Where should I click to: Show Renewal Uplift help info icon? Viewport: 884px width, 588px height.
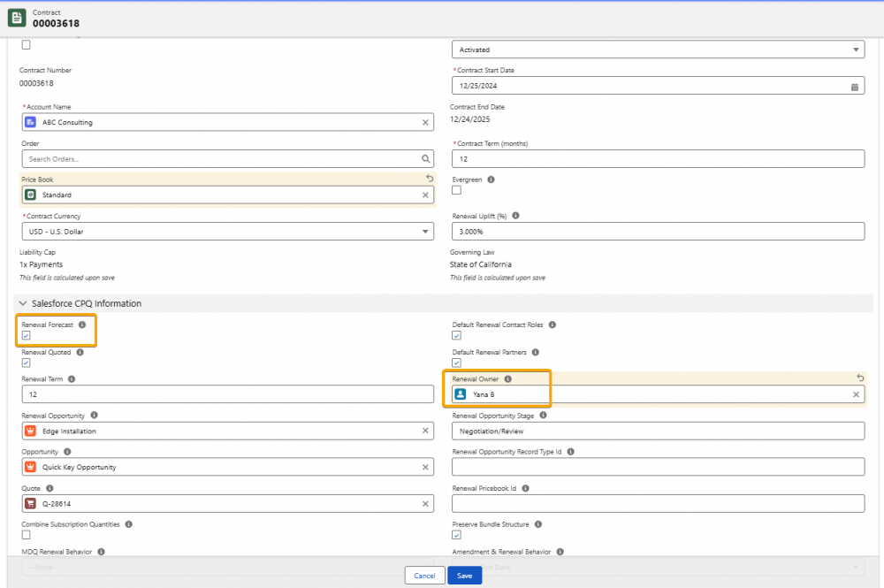point(515,216)
